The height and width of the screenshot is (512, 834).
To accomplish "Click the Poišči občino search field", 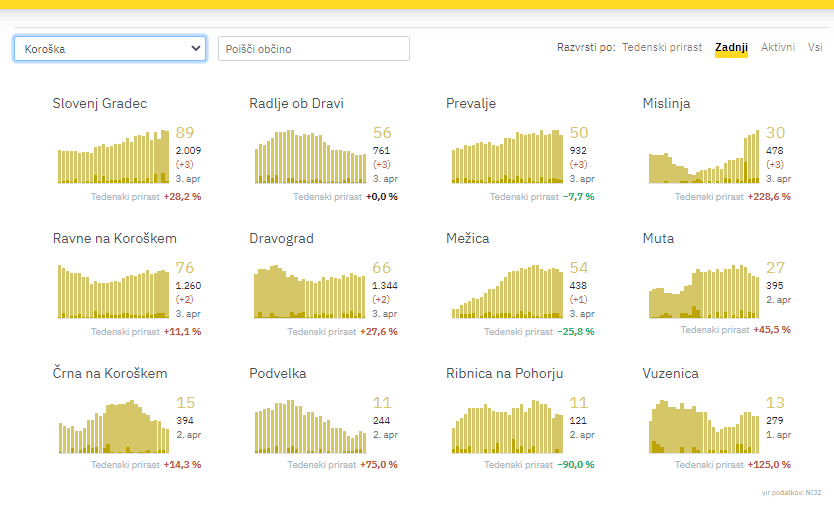I will point(313,48).
